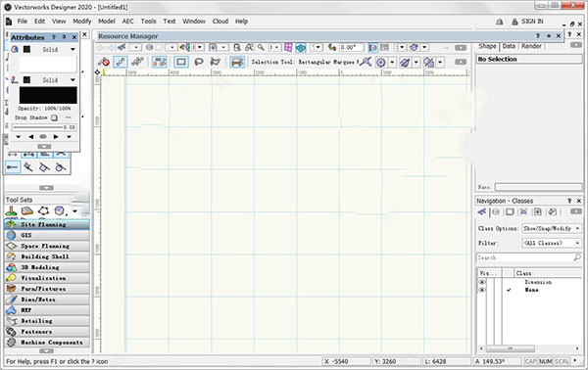Viewport: 588px width, 370px height.
Task: Expand the Attributes palette bottom disclosure arrow
Action: coord(44,147)
